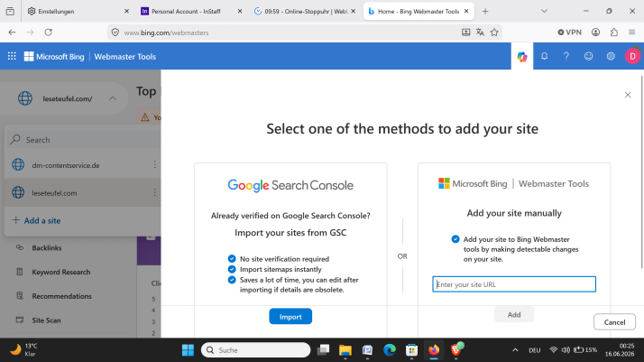Collapse the leseteufel.com/ site selector
Image resolution: width=644 pixels, height=362 pixels.
click(113, 98)
